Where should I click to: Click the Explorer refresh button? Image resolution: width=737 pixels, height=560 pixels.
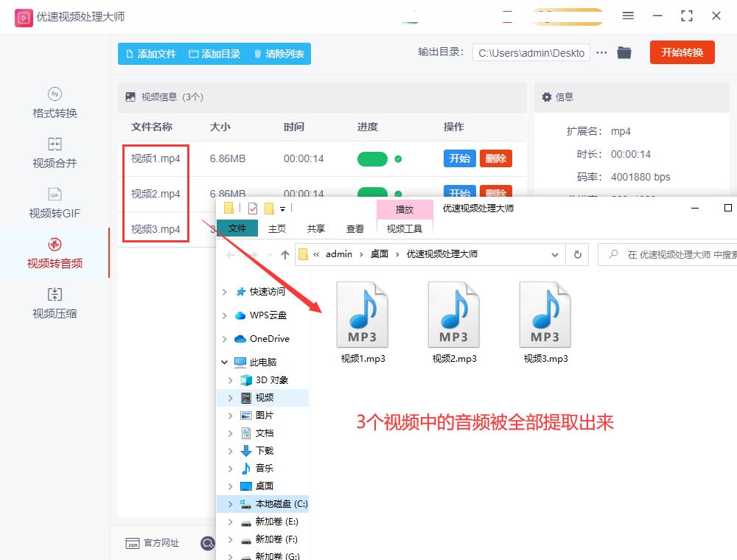tap(578, 255)
